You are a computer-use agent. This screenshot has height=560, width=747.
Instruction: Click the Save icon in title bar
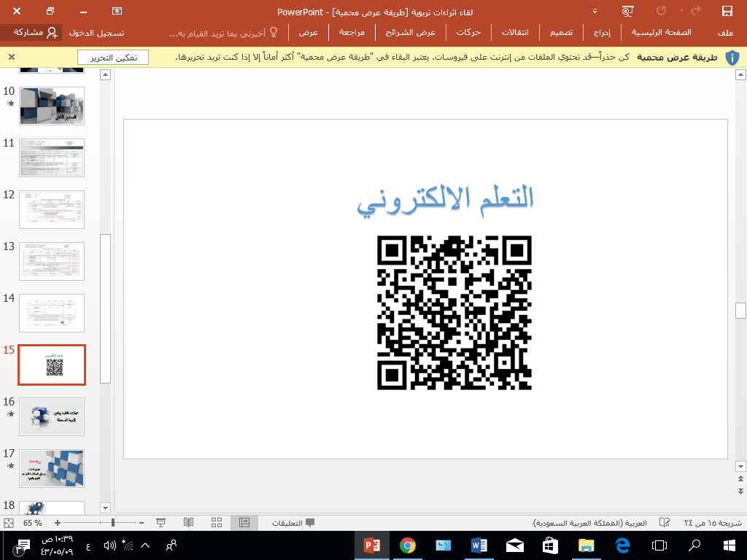pyautogui.click(x=727, y=11)
